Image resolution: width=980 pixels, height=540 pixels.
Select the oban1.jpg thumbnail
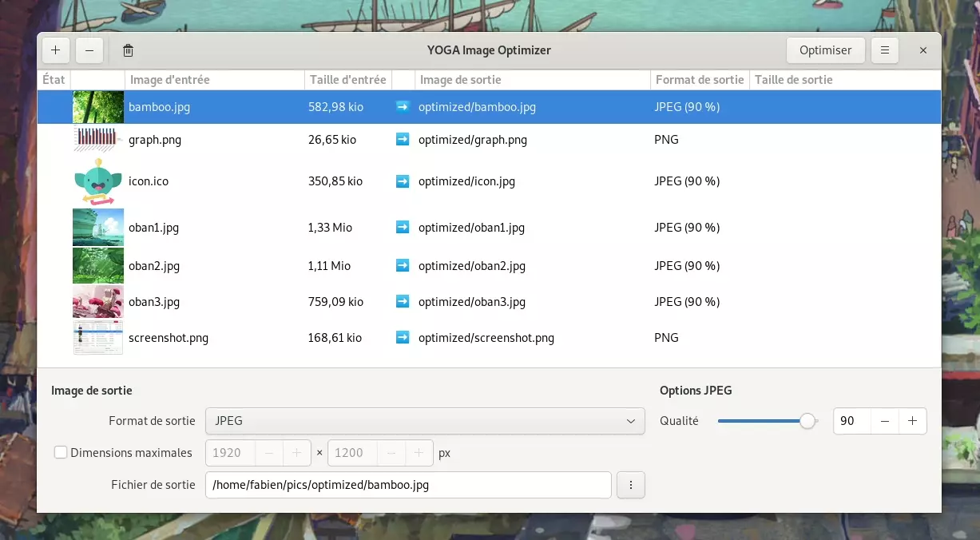(x=98, y=228)
